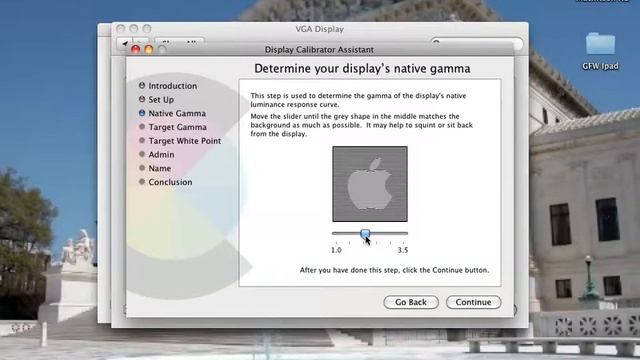Select the Introduction step in sidebar

tap(168, 86)
